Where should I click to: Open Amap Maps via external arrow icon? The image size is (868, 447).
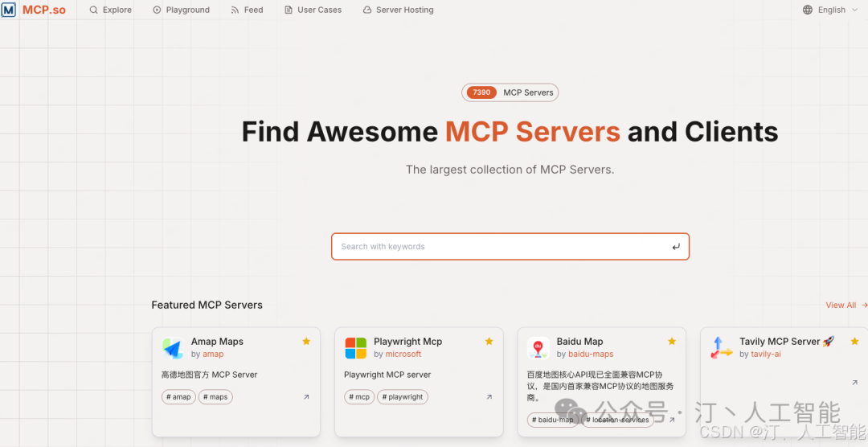point(306,397)
